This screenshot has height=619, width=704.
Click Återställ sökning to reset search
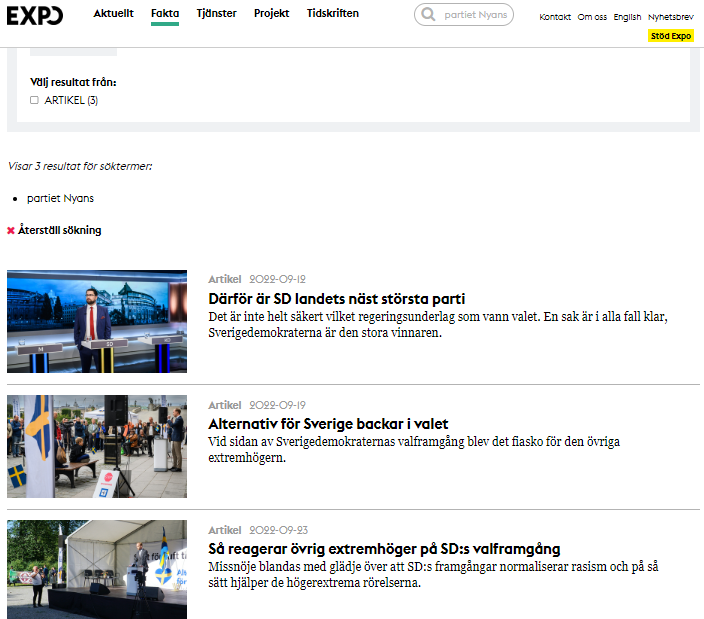(59, 231)
